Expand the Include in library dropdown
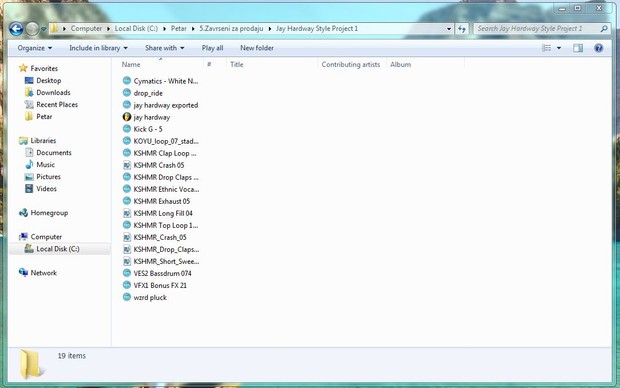620x388 pixels. [98, 48]
